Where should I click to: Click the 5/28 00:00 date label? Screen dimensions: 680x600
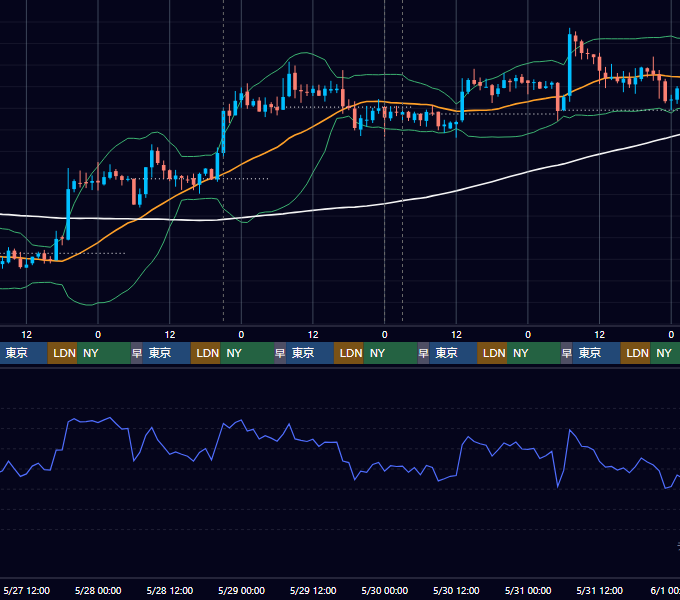[x=98, y=590]
